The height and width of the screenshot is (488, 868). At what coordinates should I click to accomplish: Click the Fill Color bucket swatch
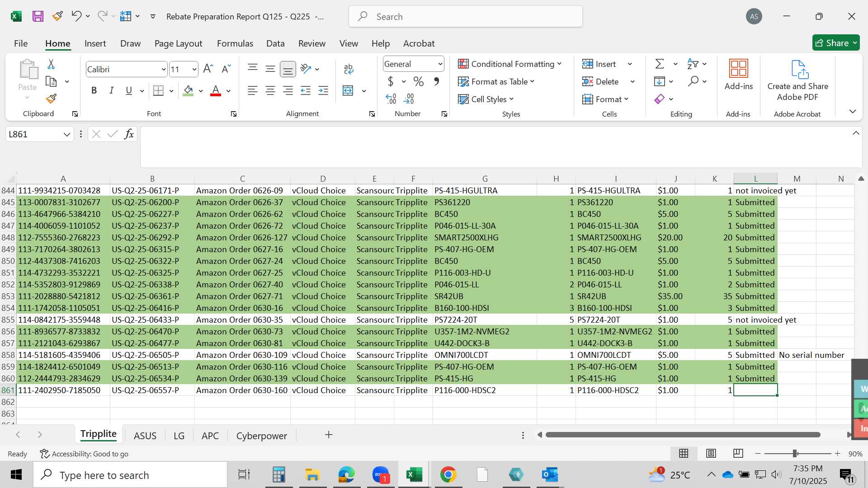click(x=189, y=90)
